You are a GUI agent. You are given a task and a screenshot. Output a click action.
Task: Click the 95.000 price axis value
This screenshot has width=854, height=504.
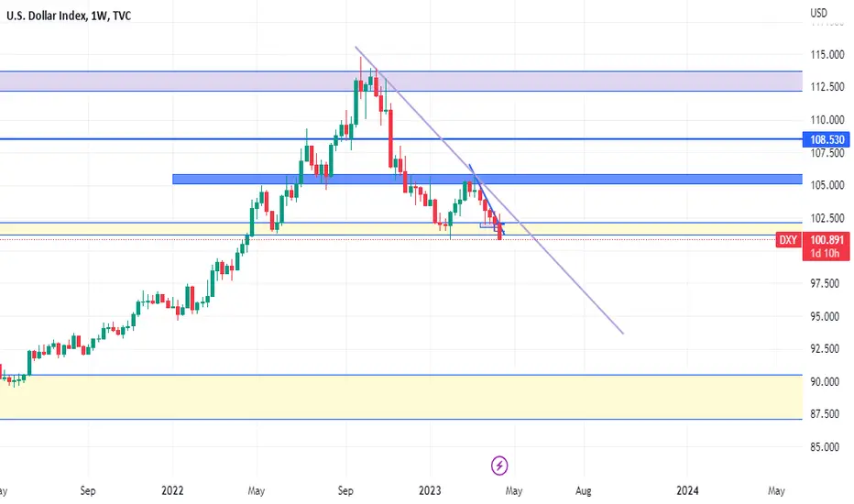(827, 316)
